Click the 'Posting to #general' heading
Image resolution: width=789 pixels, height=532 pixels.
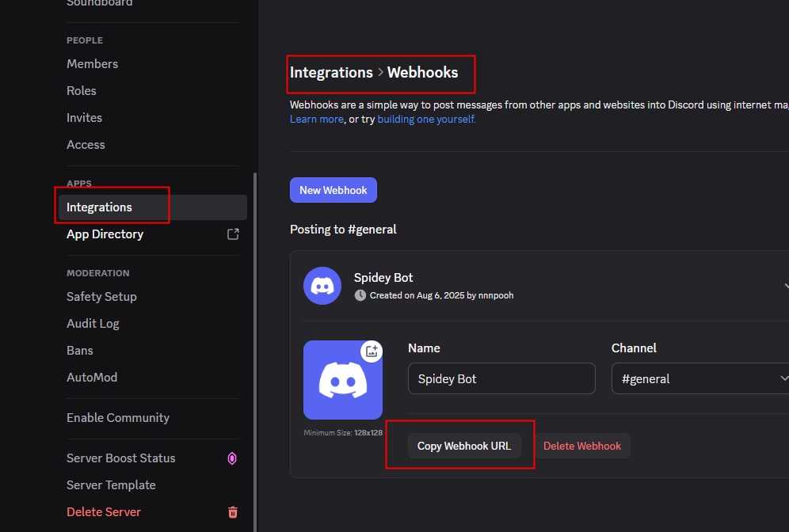tap(343, 230)
